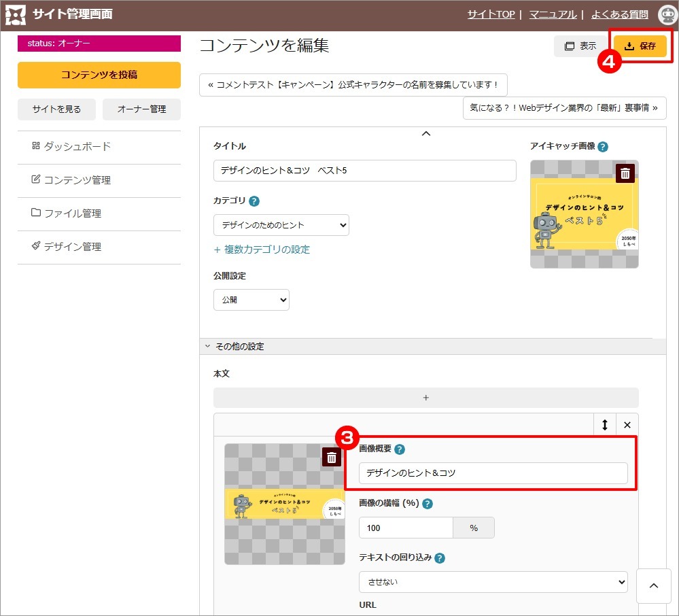Click trash icon on body image thumbnail

[x=331, y=458]
